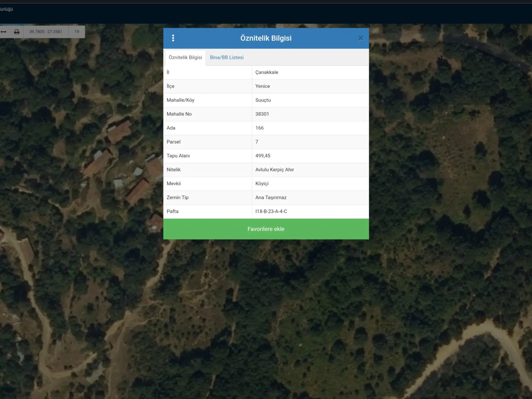Click the İlçe row label

point(171,86)
